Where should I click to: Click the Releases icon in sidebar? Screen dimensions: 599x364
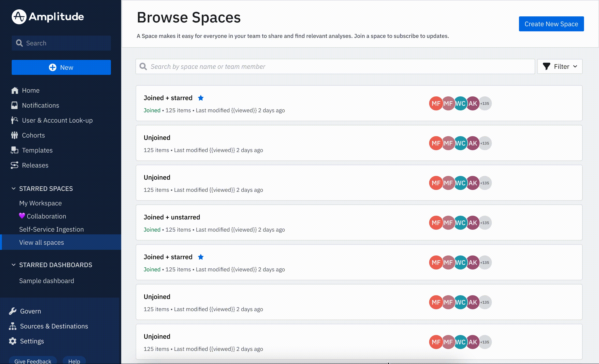[14, 165]
